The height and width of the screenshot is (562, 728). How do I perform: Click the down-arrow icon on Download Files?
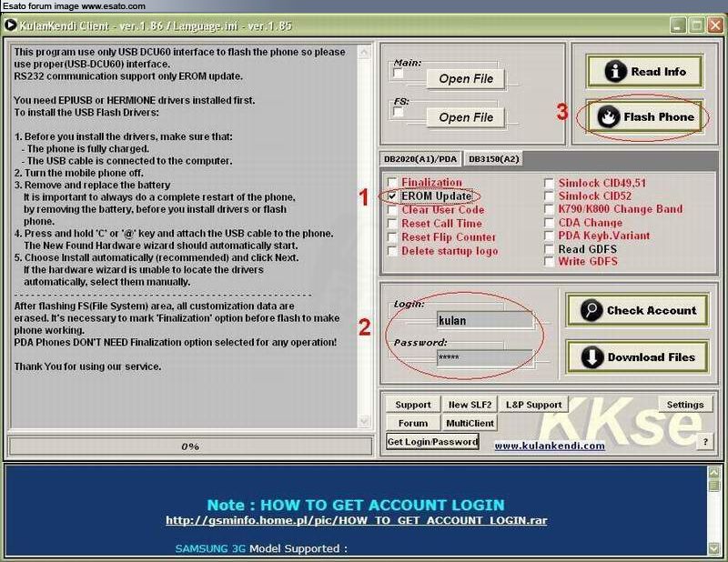pyautogui.click(x=592, y=356)
